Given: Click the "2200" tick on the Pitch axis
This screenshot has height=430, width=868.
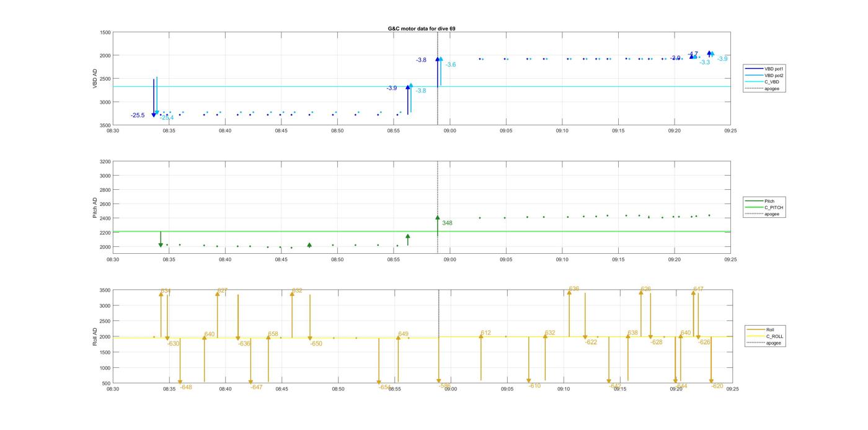Looking at the screenshot, I should pos(104,233).
